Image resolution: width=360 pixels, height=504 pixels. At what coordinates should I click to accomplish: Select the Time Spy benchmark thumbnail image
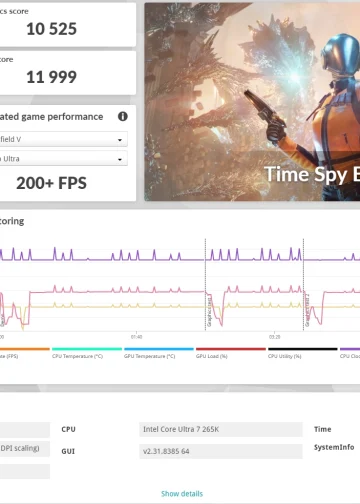[252, 102]
